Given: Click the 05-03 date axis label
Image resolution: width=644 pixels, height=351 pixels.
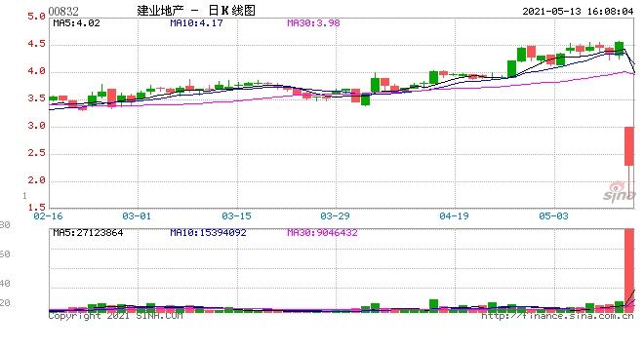Looking at the screenshot, I should [553, 215].
